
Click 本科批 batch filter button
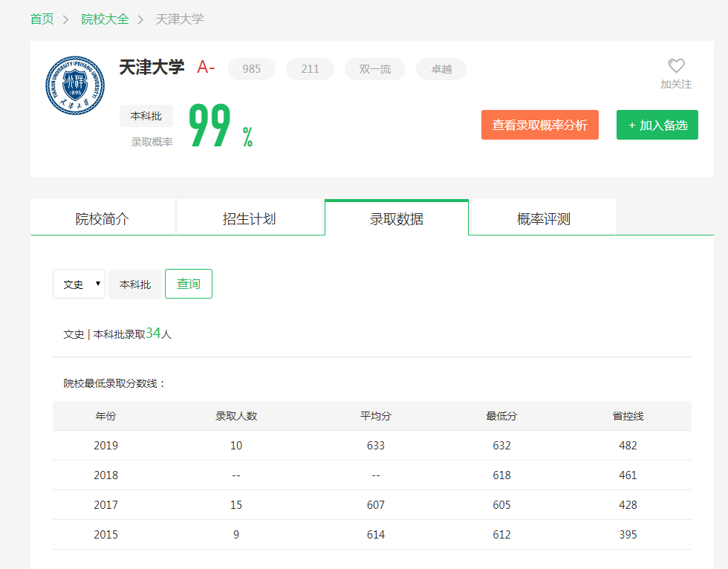(x=135, y=284)
